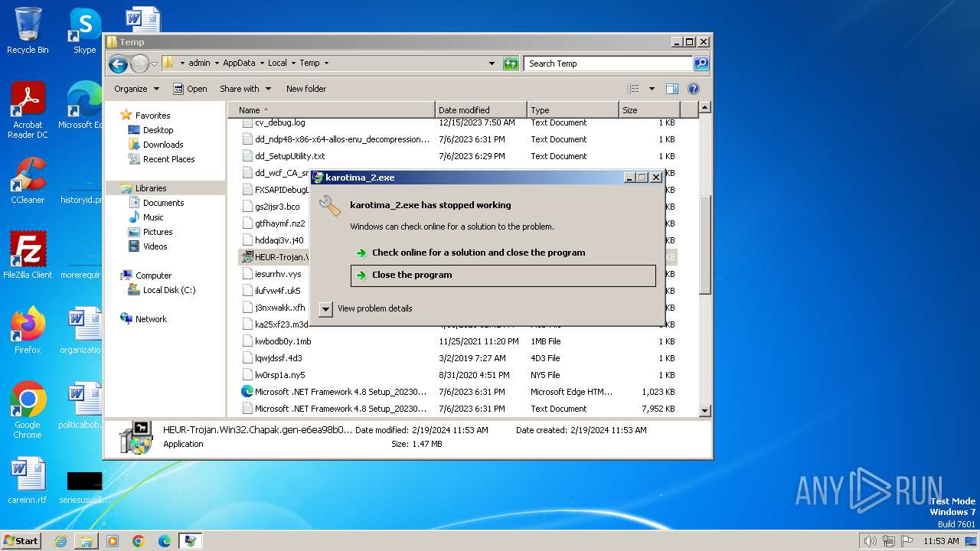This screenshot has width=980, height=551.
Task: Open Google Chrome desktop icon
Action: pyautogui.click(x=28, y=410)
